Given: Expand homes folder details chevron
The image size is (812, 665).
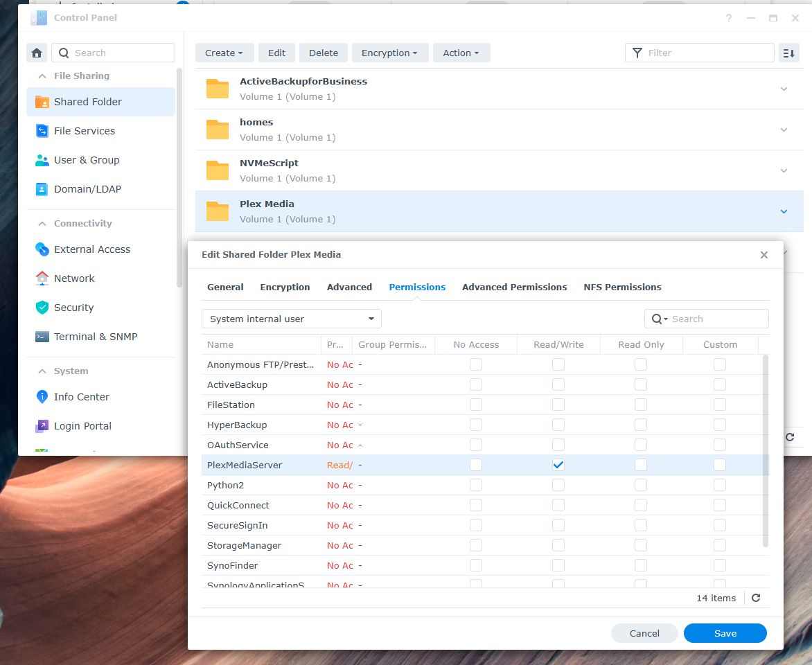Looking at the screenshot, I should [x=784, y=130].
